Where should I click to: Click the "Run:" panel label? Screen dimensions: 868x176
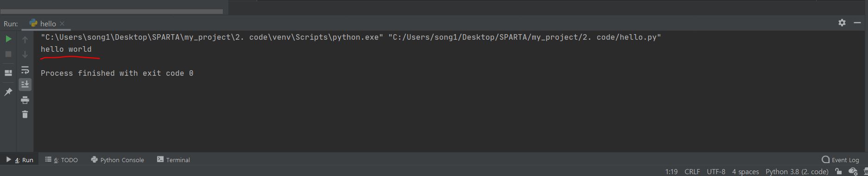pos(11,24)
